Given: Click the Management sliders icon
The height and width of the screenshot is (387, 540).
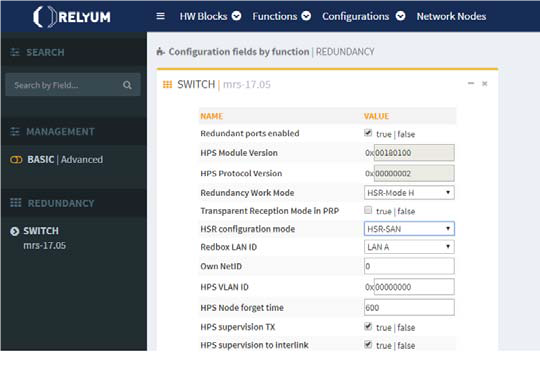Looking at the screenshot, I should pos(15,132).
